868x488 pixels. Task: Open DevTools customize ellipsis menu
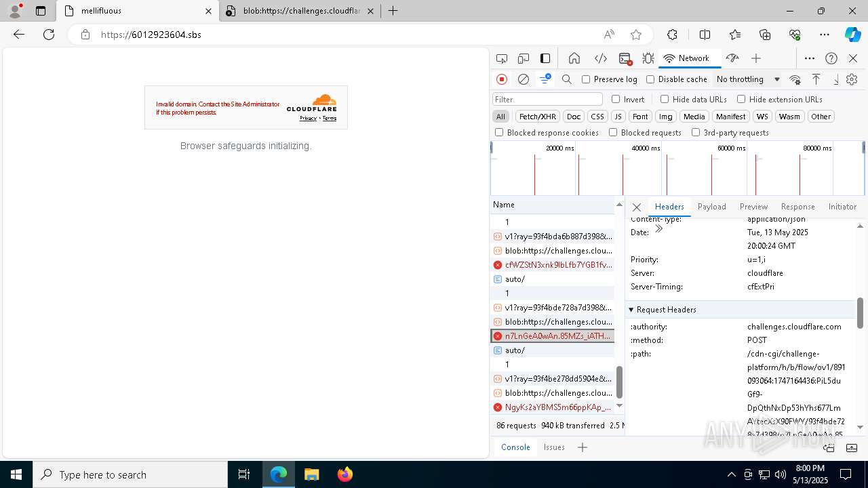[810, 58]
